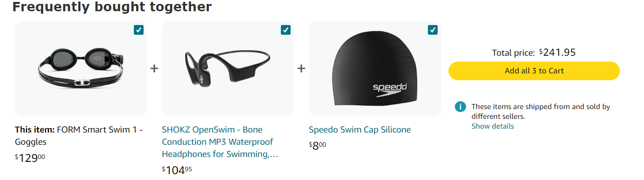Click the 'Frequently bought together' heading
Image resolution: width=644 pixels, height=180 pixels.
(112, 7)
